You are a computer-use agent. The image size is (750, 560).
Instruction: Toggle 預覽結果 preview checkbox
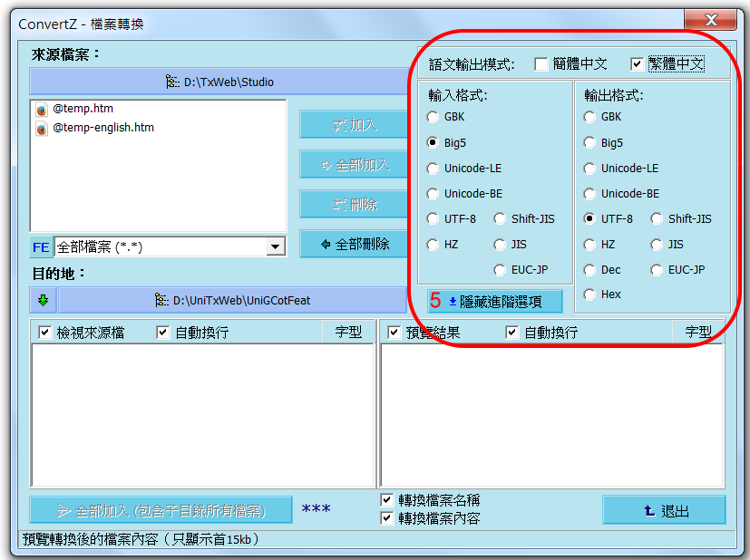point(394,333)
